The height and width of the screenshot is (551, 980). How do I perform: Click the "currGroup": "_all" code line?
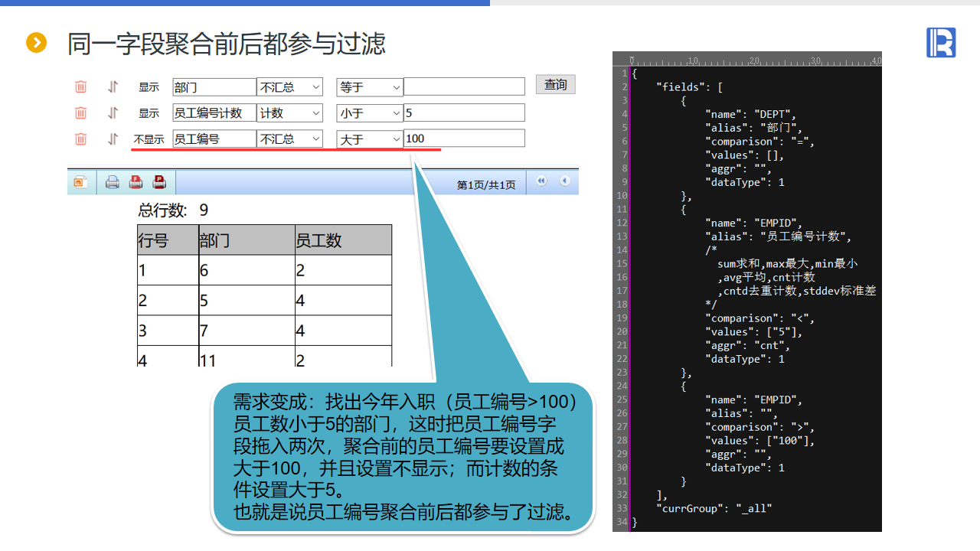coord(714,508)
